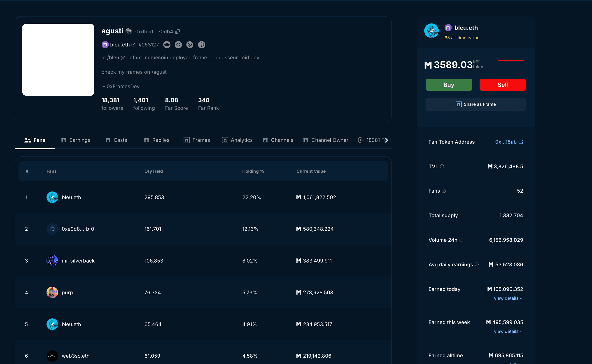Switch to the Earnings tab

(x=76, y=140)
